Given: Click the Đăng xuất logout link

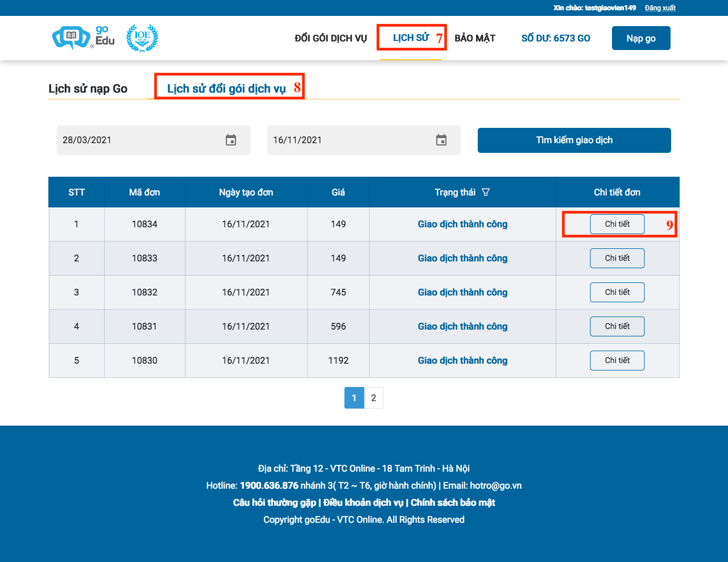Looking at the screenshot, I should [660, 8].
